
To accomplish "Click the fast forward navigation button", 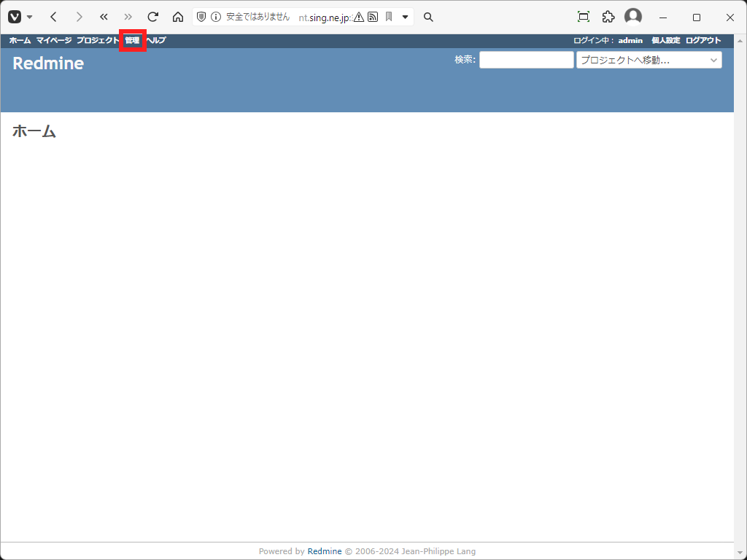I will (128, 17).
